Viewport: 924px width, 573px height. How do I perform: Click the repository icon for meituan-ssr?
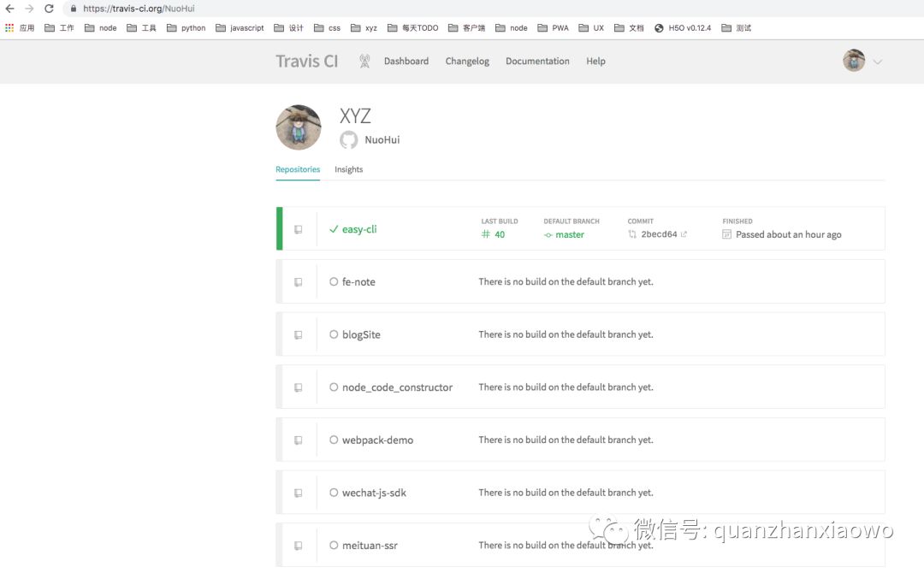pyautogui.click(x=299, y=546)
